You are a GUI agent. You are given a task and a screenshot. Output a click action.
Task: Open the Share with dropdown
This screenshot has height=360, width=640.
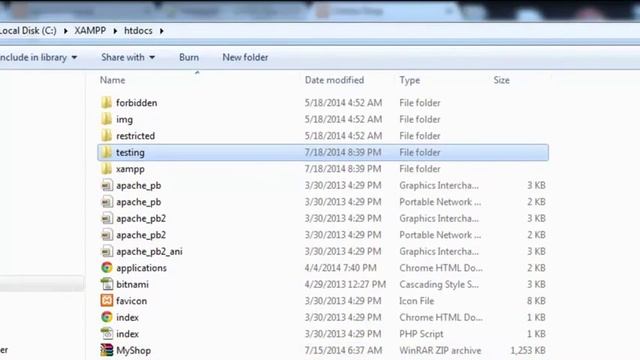click(128, 58)
